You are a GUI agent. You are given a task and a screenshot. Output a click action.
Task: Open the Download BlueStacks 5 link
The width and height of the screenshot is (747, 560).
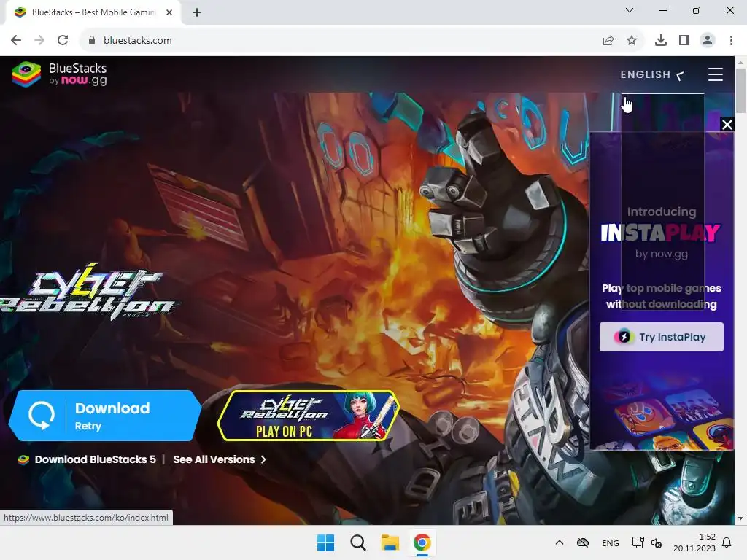click(x=95, y=459)
